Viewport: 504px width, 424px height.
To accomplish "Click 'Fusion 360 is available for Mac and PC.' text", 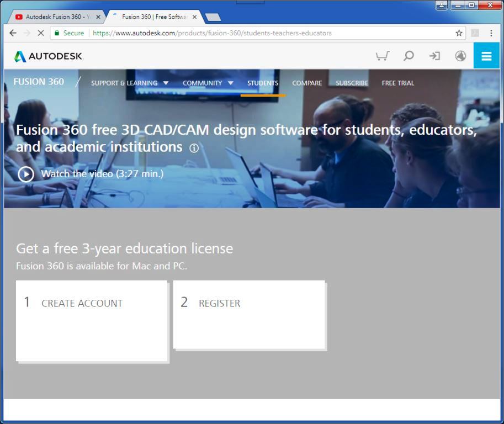I will click(x=102, y=266).
